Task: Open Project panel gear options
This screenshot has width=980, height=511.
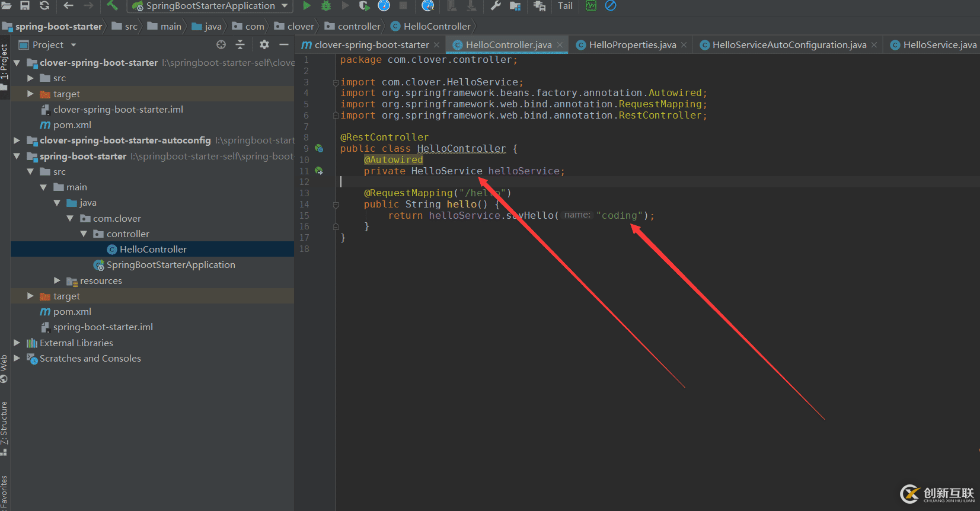Action: point(264,44)
